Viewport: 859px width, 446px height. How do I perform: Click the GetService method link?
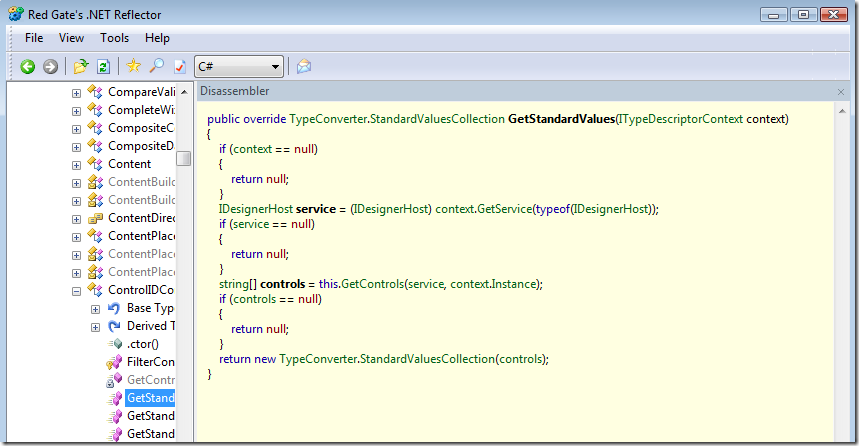point(505,209)
